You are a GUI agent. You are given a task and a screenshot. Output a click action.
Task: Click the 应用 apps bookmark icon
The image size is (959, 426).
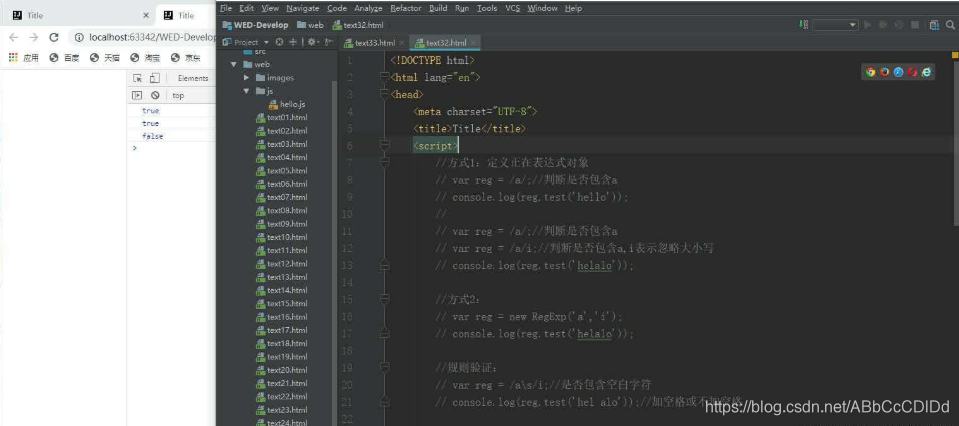[13, 57]
